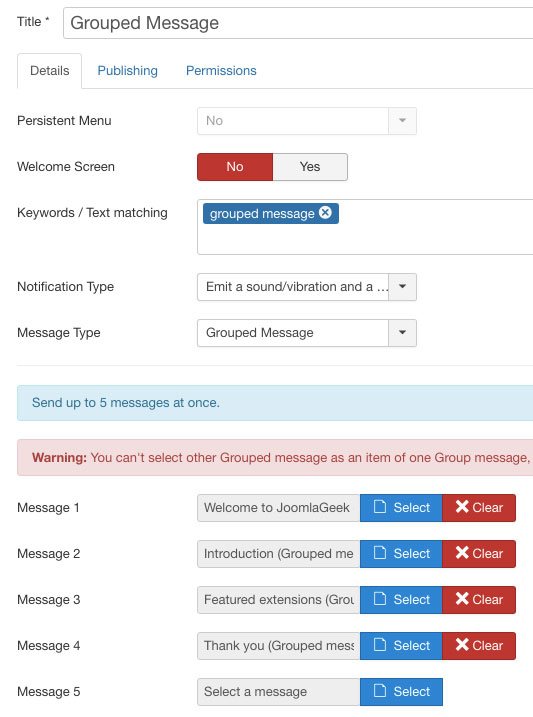
Task: Open the Permissions tab
Action: pos(221,71)
